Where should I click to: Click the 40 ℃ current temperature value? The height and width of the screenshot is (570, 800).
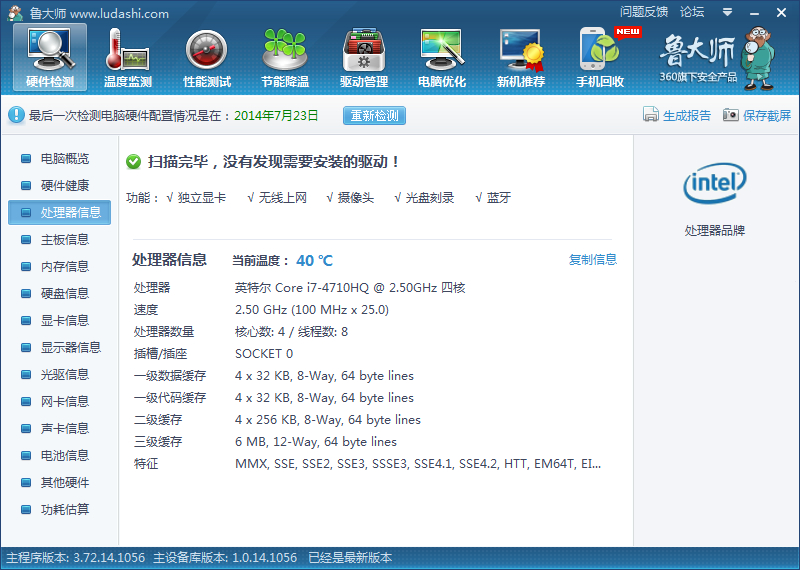pos(314,261)
